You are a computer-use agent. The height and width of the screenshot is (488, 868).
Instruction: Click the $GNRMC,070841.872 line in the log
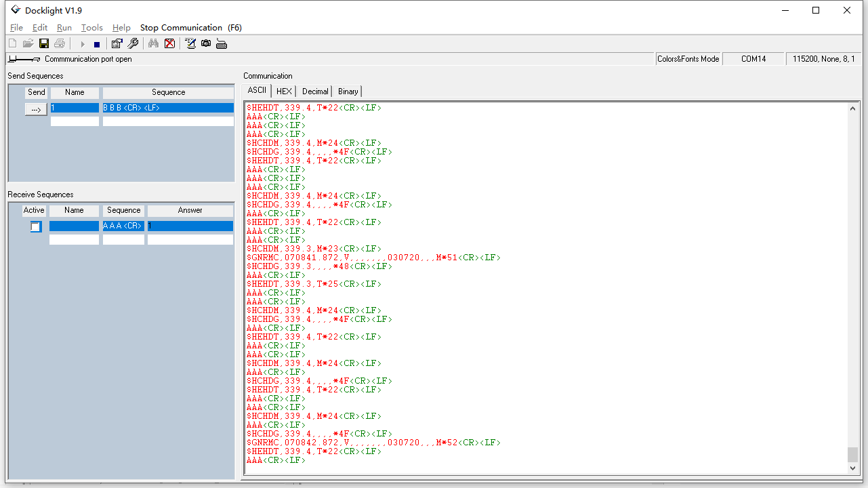pyautogui.click(x=373, y=258)
